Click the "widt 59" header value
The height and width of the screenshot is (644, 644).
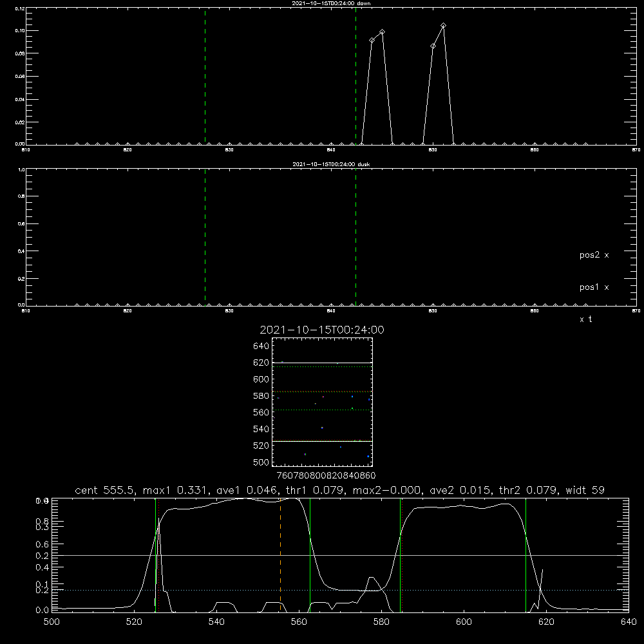585,490
